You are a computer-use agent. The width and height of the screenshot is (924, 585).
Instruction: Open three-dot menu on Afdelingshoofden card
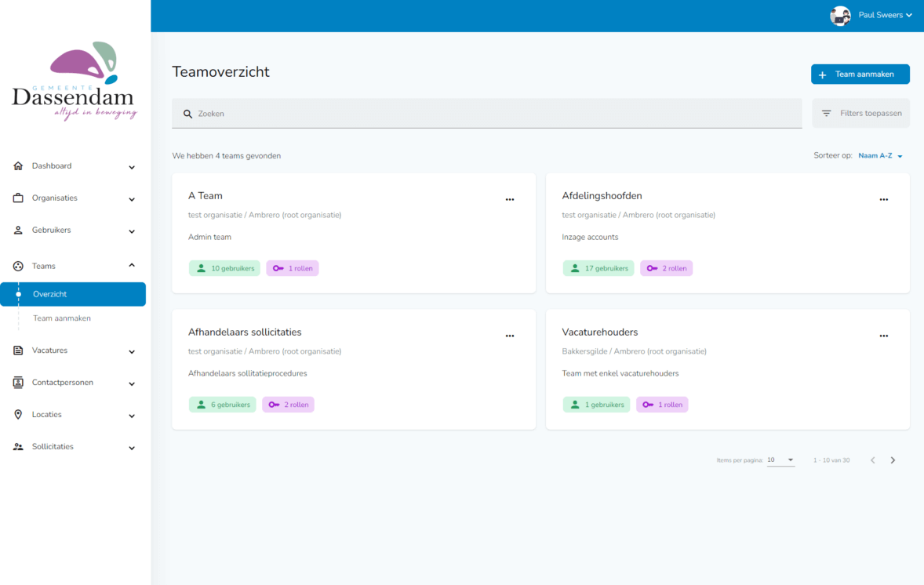coord(883,200)
